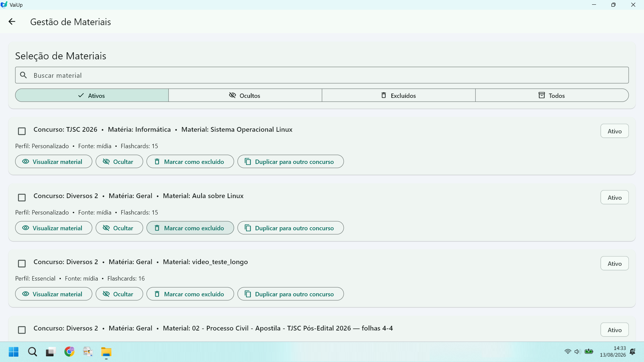This screenshot has width=644, height=362.
Task: Click the text "Flashcards: 16"
Action: point(126,279)
